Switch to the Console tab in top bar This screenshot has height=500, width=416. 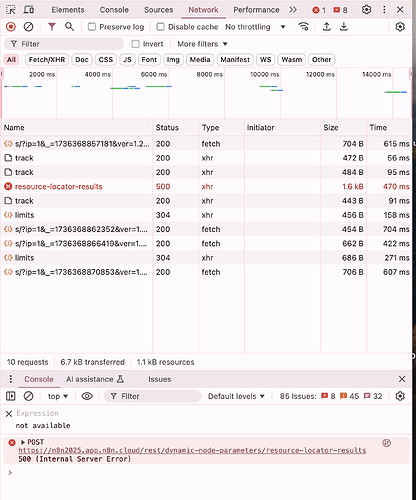(114, 10)
